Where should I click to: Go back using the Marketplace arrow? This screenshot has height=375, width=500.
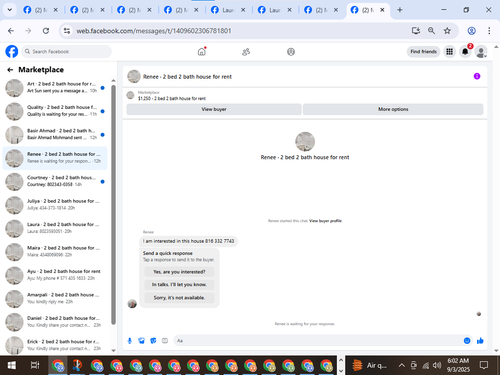(10, 70)
